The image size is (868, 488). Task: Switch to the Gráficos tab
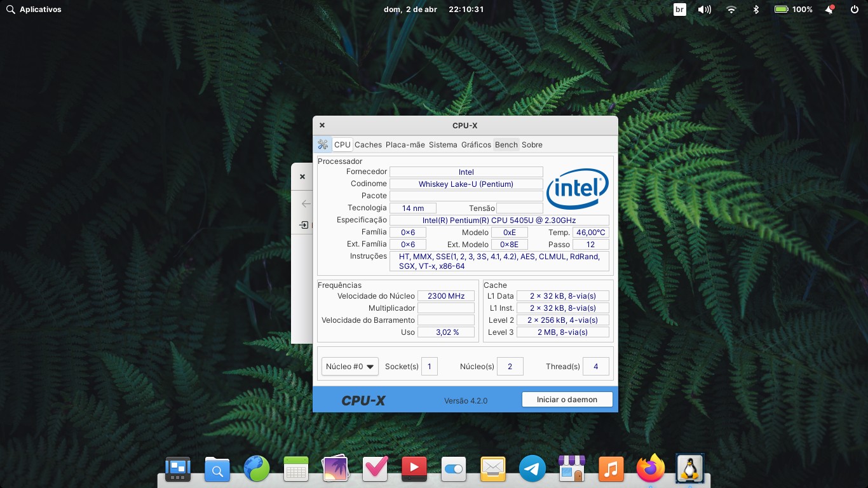[477, 145]
